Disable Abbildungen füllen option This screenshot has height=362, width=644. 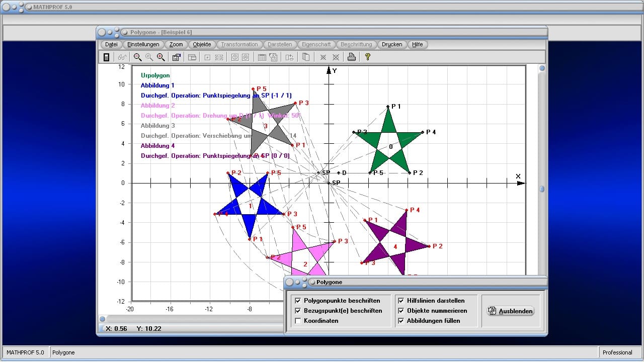click(401, 321)
